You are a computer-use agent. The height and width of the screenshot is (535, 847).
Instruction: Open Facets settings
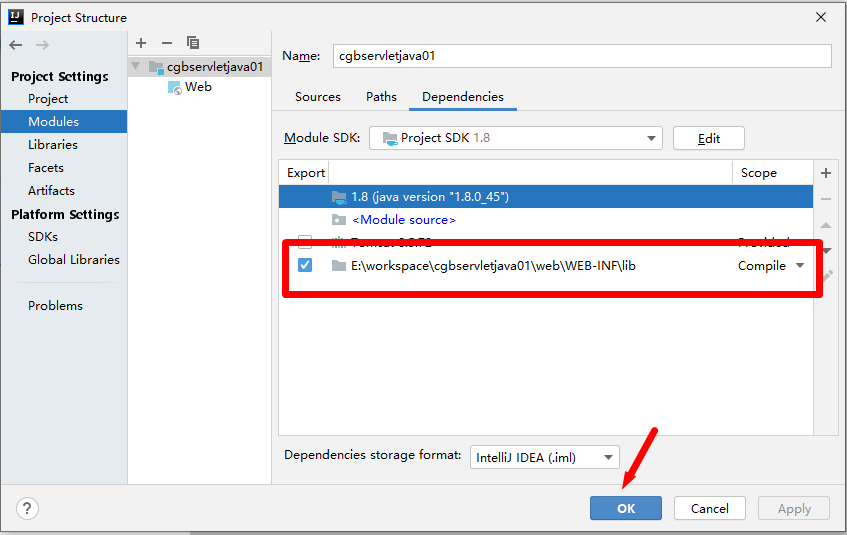(46, 168)
